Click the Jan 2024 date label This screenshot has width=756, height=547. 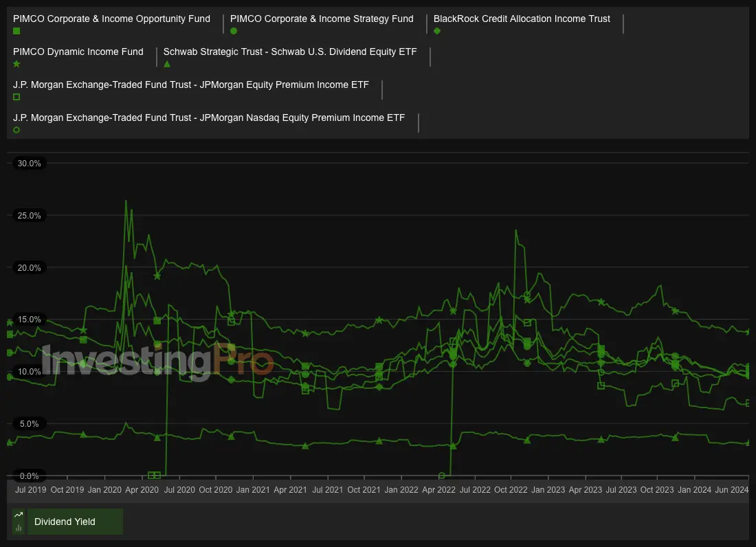[x=694, y=490]
